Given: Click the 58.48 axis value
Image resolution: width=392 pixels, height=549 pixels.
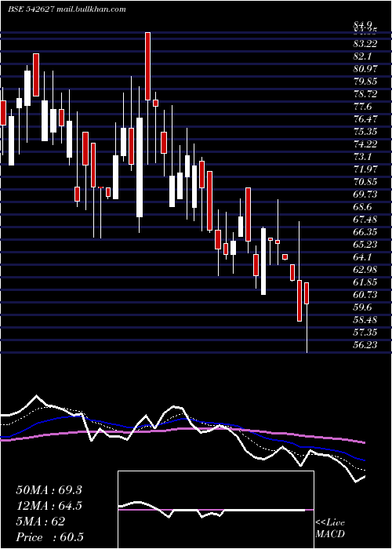Looking at the screenshot, I should [x=365, y=320].
